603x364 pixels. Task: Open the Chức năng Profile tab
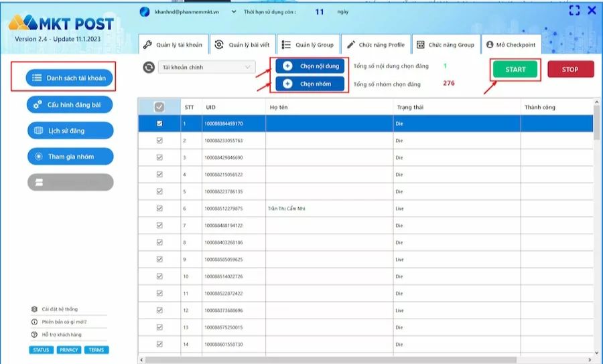[375, 45]
